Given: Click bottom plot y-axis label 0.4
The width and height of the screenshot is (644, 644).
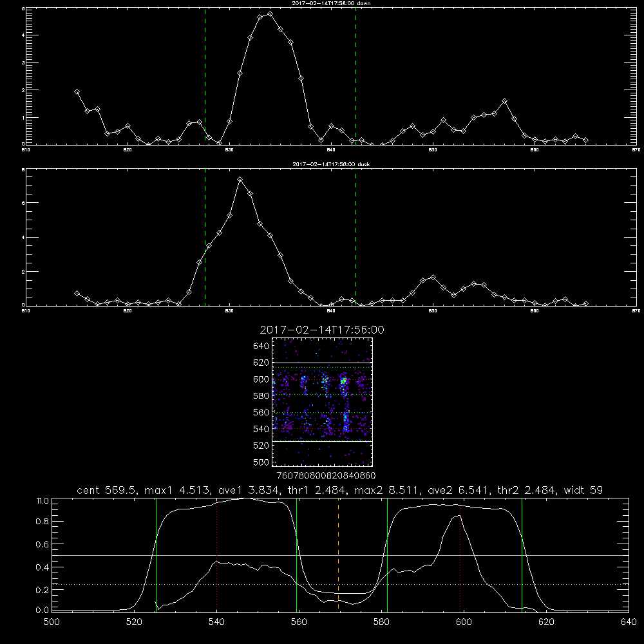Looking at the screenshot, I should [x=43, y=567].
